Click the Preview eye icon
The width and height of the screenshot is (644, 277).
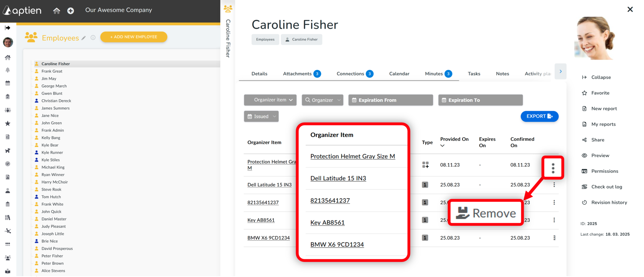[x=584, y=156]
